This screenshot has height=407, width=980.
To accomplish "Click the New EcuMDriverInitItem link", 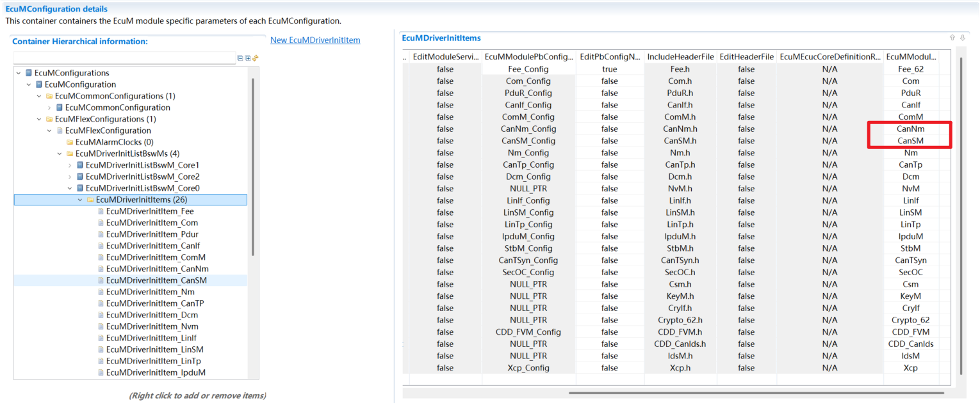I will pos(315,40).
